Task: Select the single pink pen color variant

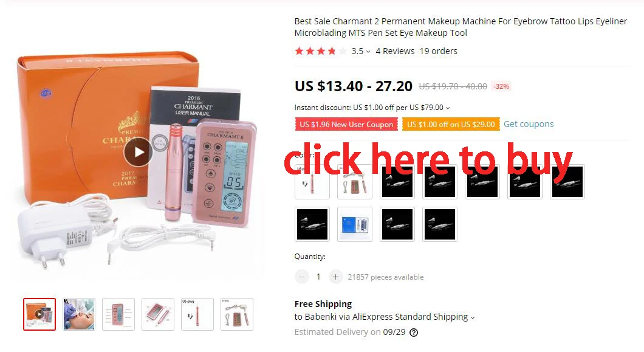Action: click(312, 182)
